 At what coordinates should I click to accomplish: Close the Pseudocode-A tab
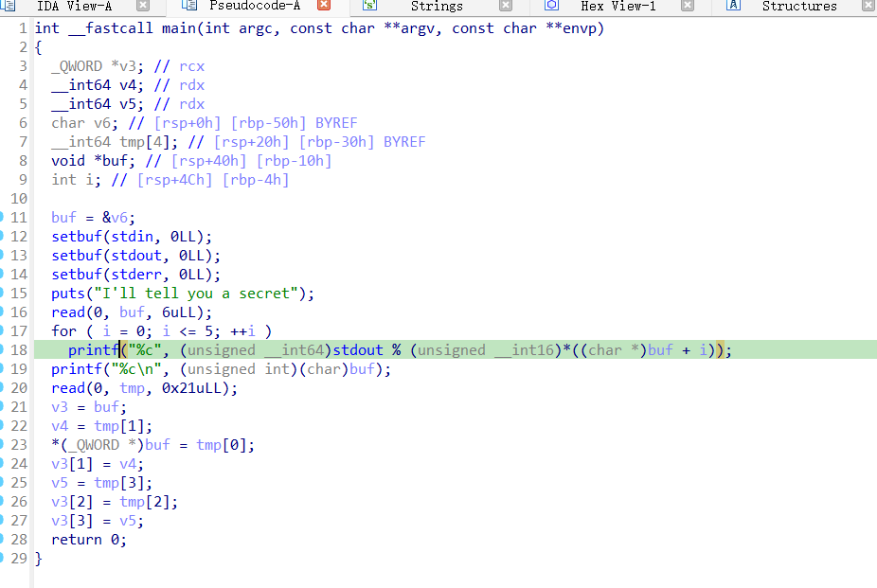[323, 6]
